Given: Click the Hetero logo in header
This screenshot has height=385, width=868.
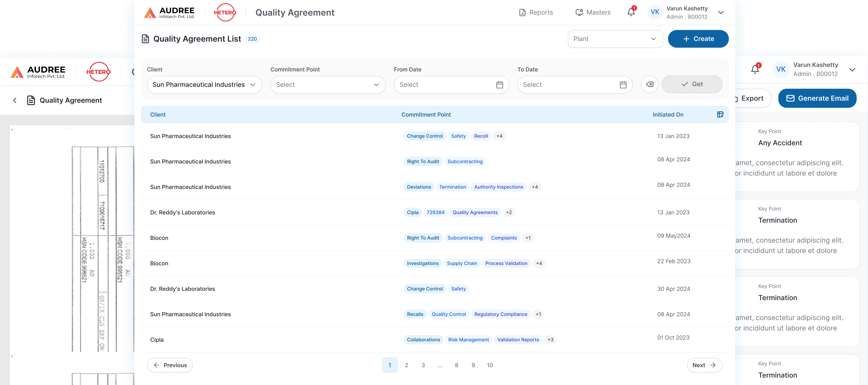Looking at the screenshot, I should 225,13.
